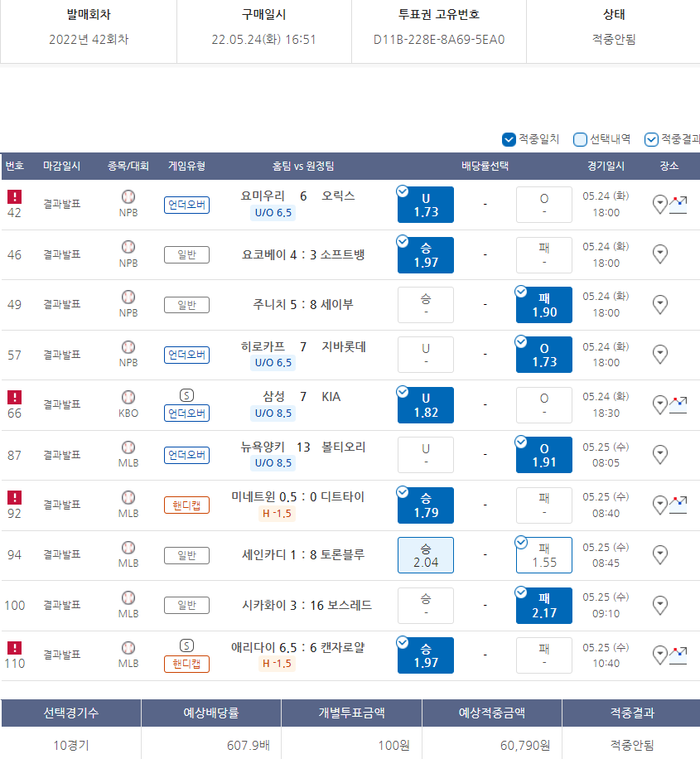Image resolution: width=700 pixels, height=759 pixels.
Task: Select 패 1.55 for 세인카디 vs 토론블루
Action: tap(544, 555)
